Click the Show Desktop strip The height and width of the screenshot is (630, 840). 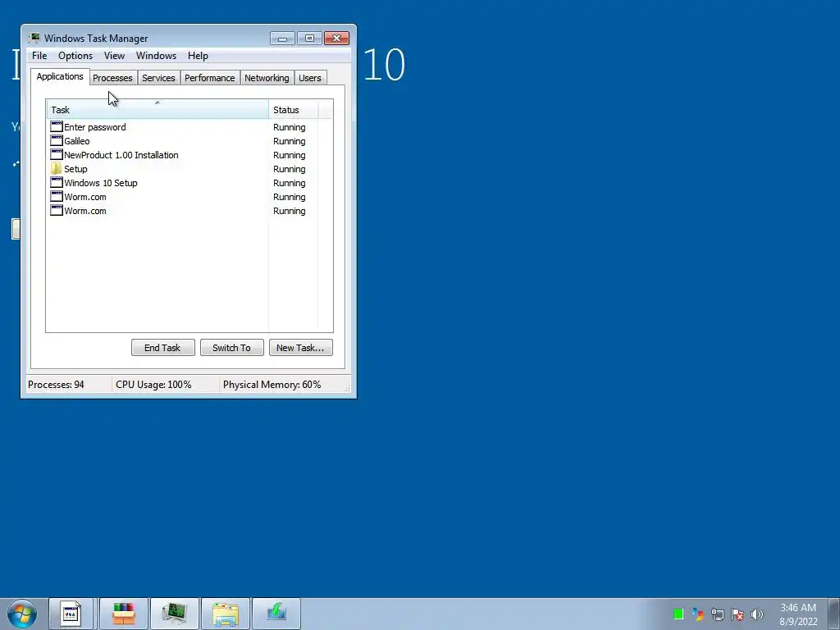click(834, 614)
